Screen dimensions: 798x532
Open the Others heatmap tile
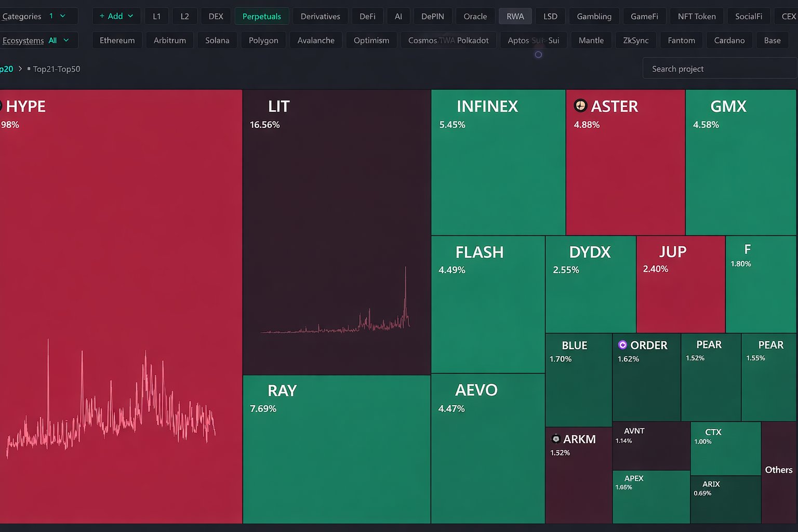point(779,472)
